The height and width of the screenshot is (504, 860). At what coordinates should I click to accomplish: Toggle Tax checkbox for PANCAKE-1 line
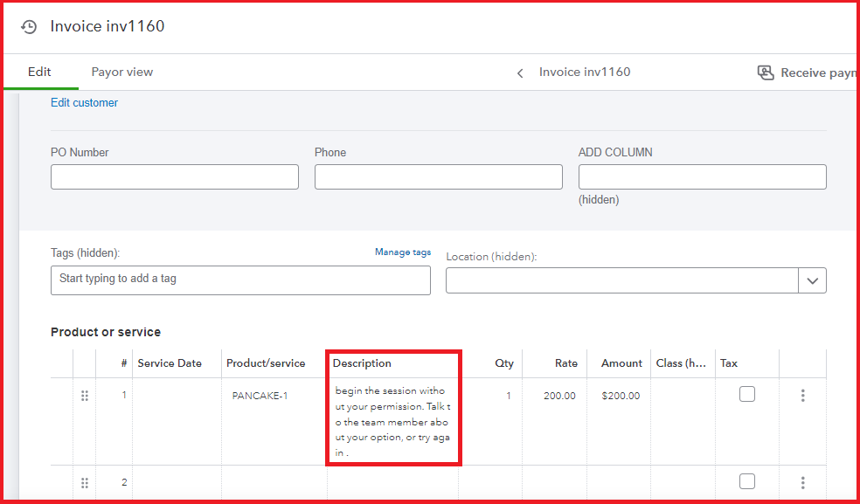(x=746, y=395)
